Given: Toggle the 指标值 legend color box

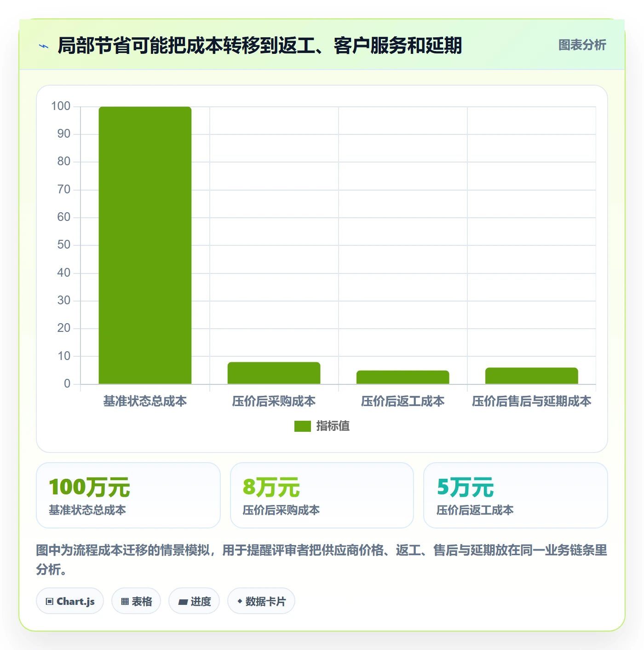Looking at the screenshot, I should [x=303, y=426].
